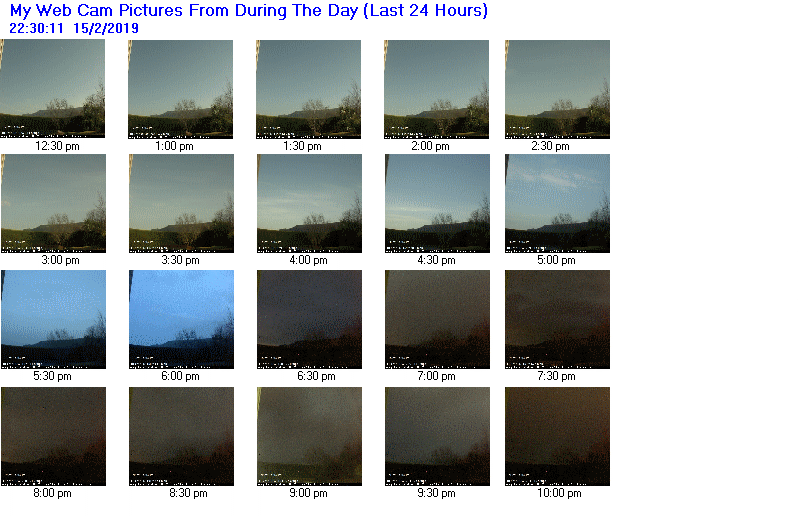Open the 5:30 pm dusk thumbnail
The height and width of the screenshot is (516, 799).
tap(54, 319)
